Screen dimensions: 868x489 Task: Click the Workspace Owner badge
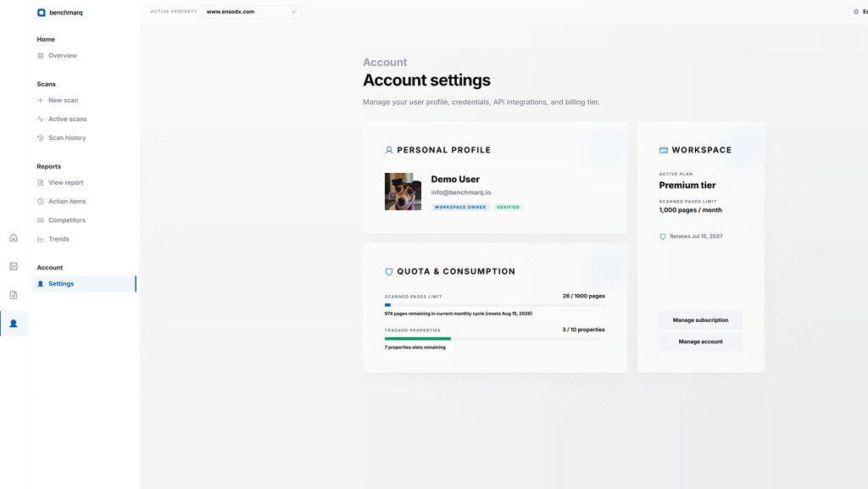[460, 208]
